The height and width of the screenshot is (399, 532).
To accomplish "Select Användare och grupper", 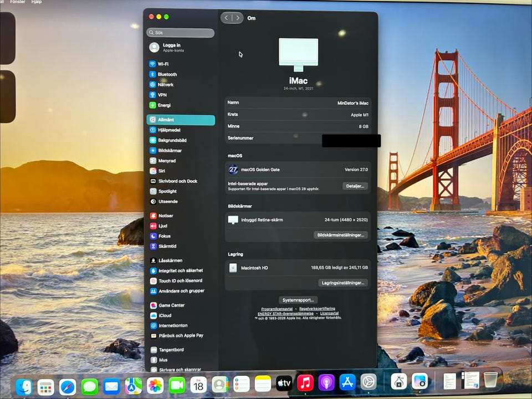I will (181, 291).
